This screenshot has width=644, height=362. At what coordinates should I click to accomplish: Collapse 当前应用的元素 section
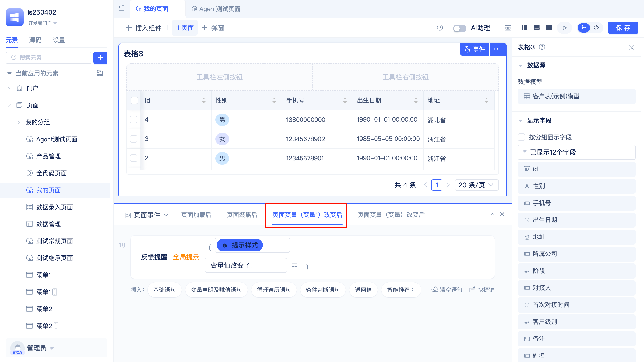[x=9, y=73]
